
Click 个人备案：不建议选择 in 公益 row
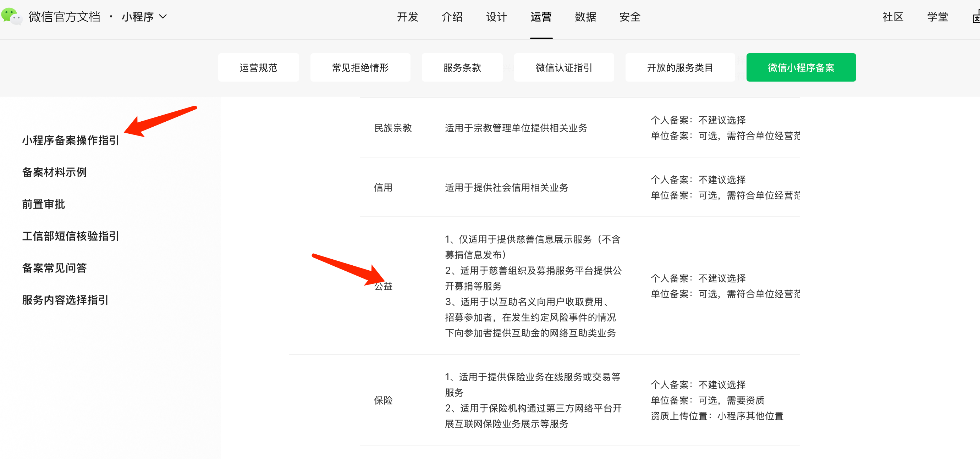698,278
